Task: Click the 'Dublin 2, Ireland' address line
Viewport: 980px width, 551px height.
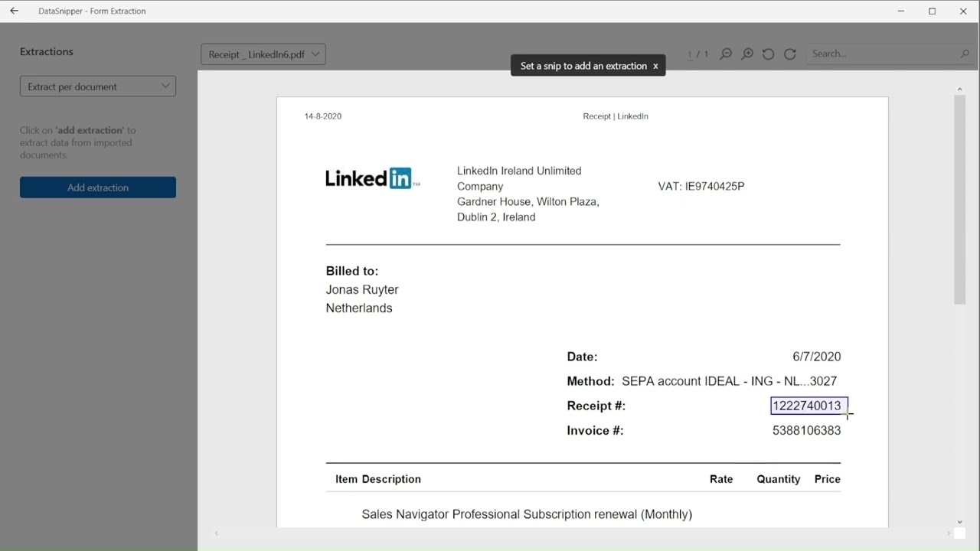Action: pos(496,217)
